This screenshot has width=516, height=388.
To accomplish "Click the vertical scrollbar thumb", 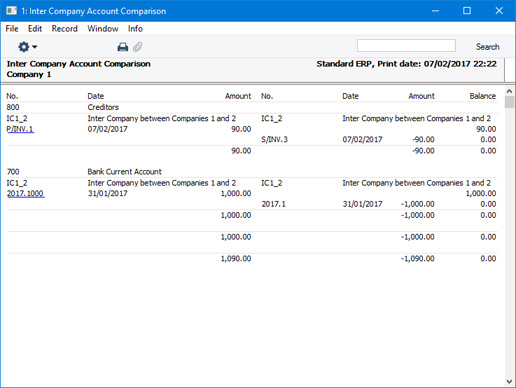I will tap(509, 102).
